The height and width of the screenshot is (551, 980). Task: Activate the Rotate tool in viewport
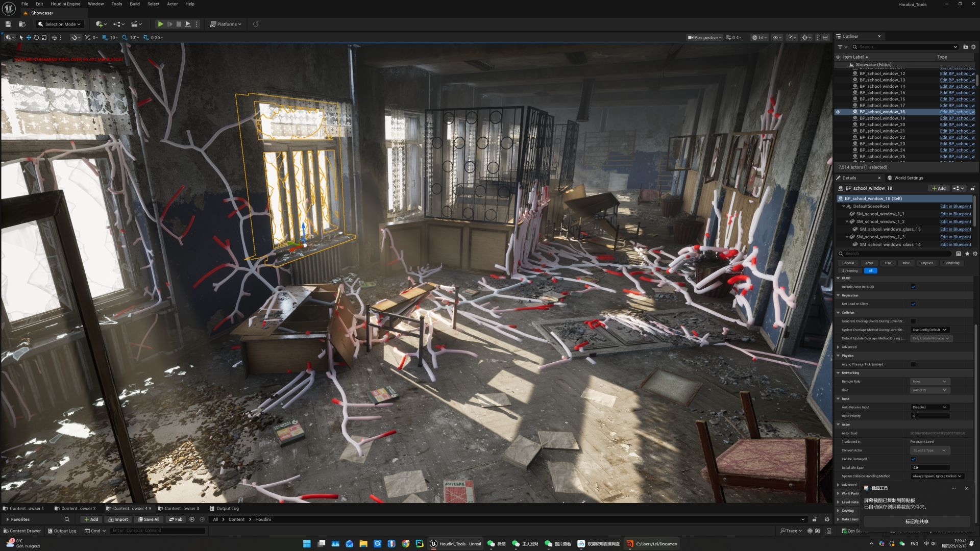[x=36, y=37]
